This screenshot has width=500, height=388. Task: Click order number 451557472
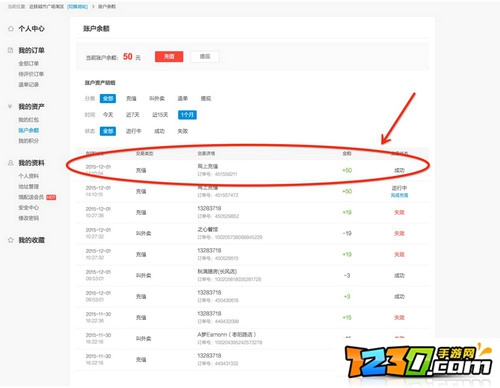tap(218, 195)
